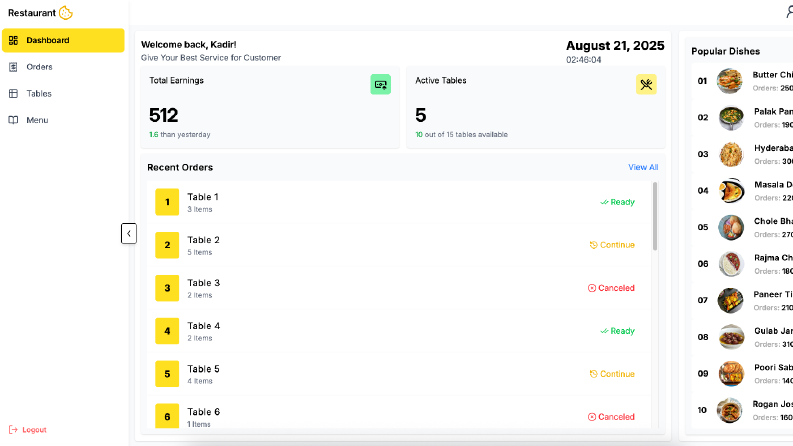The height and width of the screenshot is (446, 793).
Task: Select the yellow badge numbered 4
Action: (167, 331)
